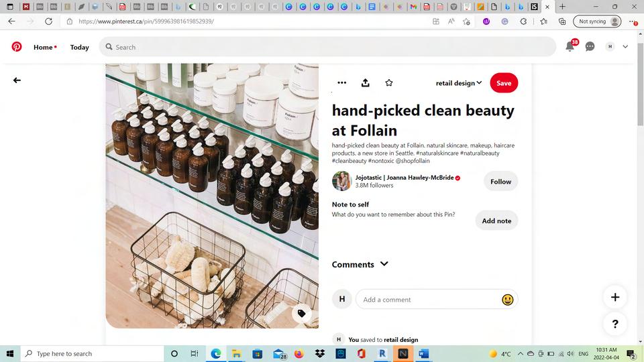Click the Pinterest URL address bar
This screenshot has height=362, width=644.
point(246,21)
